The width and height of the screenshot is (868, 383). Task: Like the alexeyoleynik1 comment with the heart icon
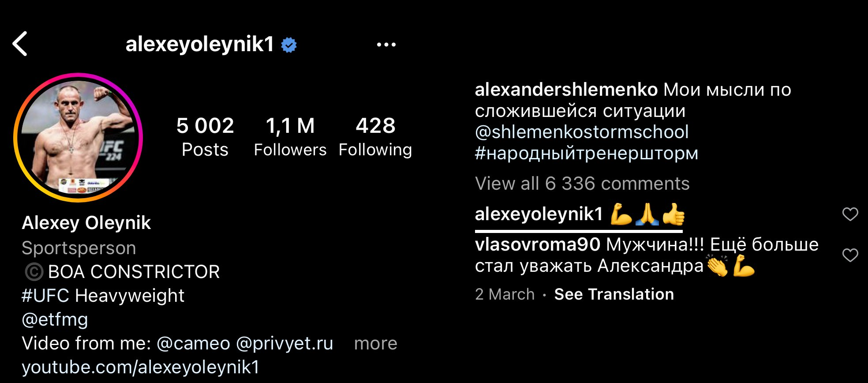point(851,214)
